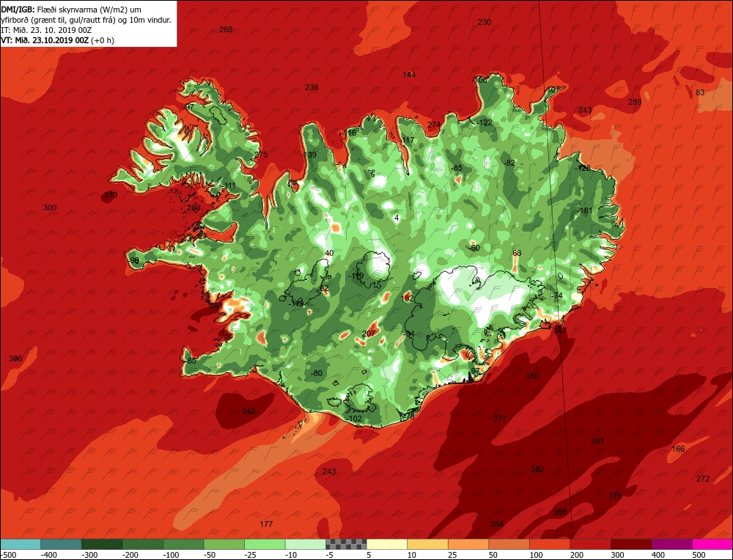Click the value -80 in southern Iceland

point(317,373)
